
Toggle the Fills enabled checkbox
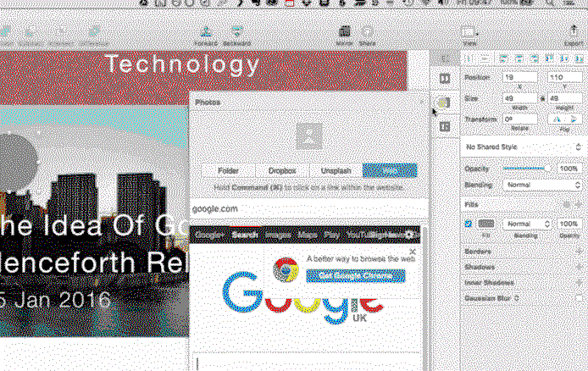[x=469, y=224]
